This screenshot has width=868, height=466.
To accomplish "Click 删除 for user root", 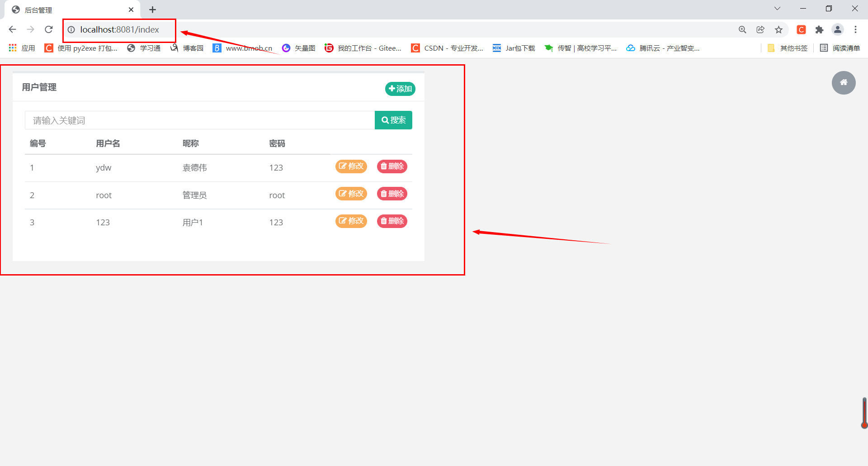I will pyautogui.click(x=392, y=194).
